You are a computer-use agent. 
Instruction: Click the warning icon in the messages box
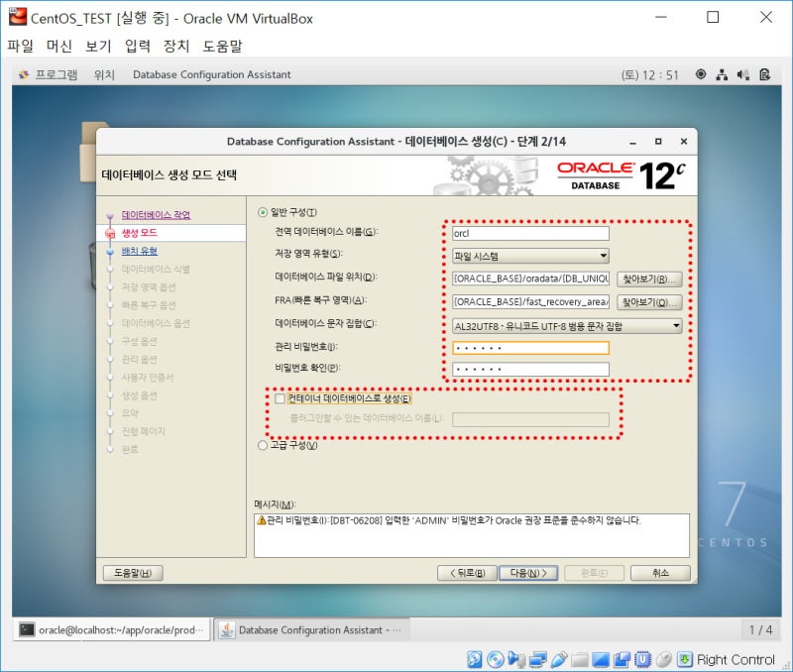[261, 519]
